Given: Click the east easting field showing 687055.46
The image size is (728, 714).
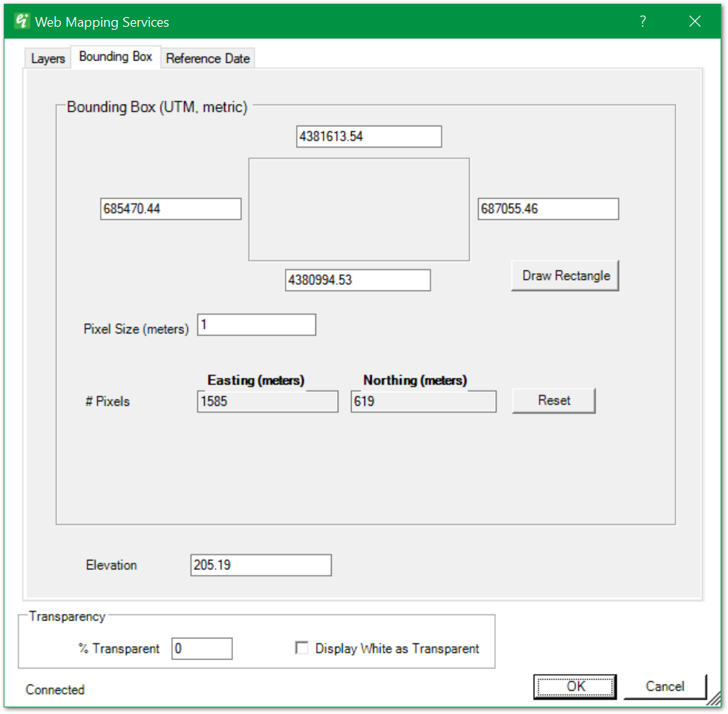Looking at the screenshot, I should (x=548, y=209).
